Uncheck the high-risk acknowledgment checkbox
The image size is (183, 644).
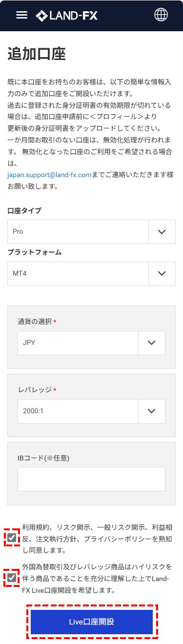click(x=12, y=564)
